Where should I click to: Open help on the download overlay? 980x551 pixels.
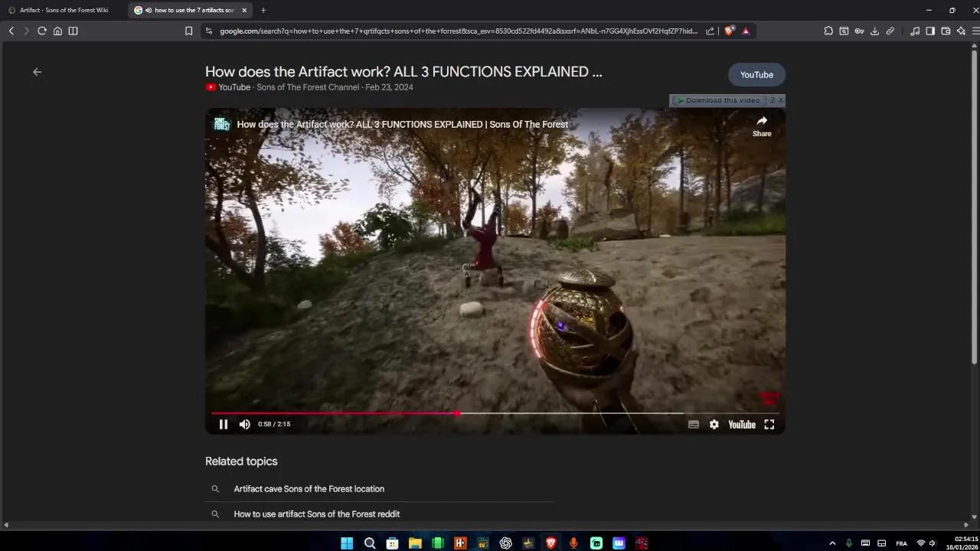pos(772,100)
